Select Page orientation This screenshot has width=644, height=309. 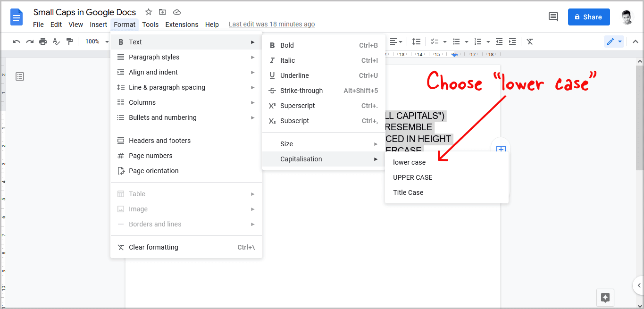pyautogui.click(x=186, y=171)
